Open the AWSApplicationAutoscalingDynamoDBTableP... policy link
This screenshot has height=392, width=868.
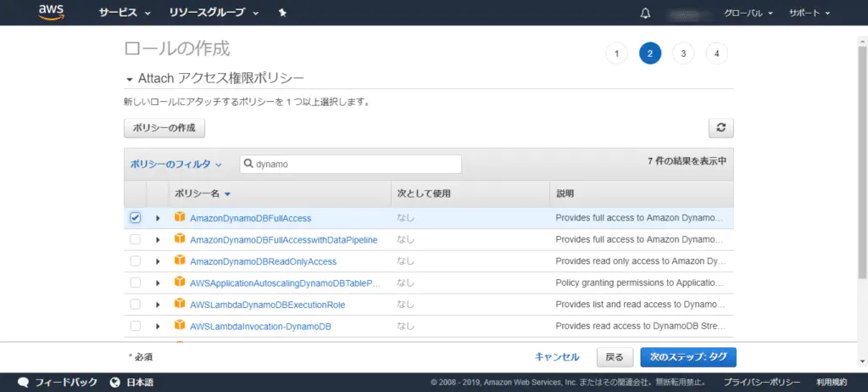click(285, 283)
